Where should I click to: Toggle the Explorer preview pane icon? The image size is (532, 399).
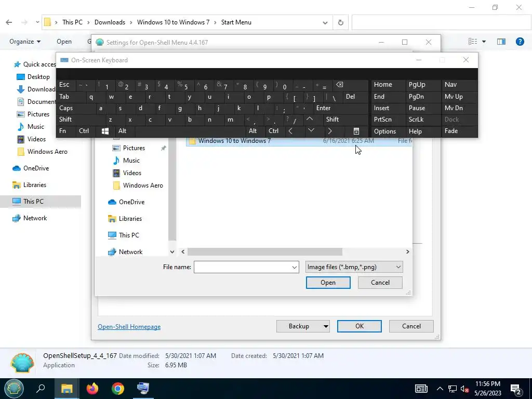(x=501, y=42)
